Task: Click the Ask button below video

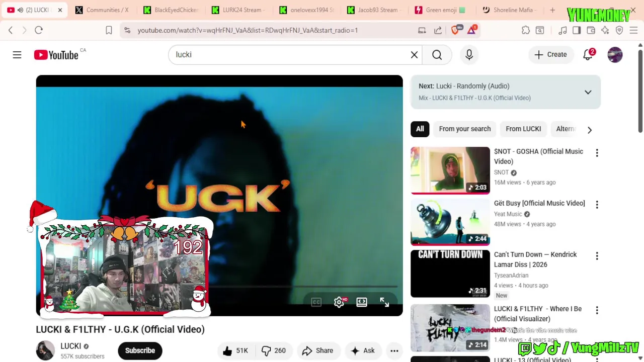Action: pyautogui.click(x=363, y=350)
